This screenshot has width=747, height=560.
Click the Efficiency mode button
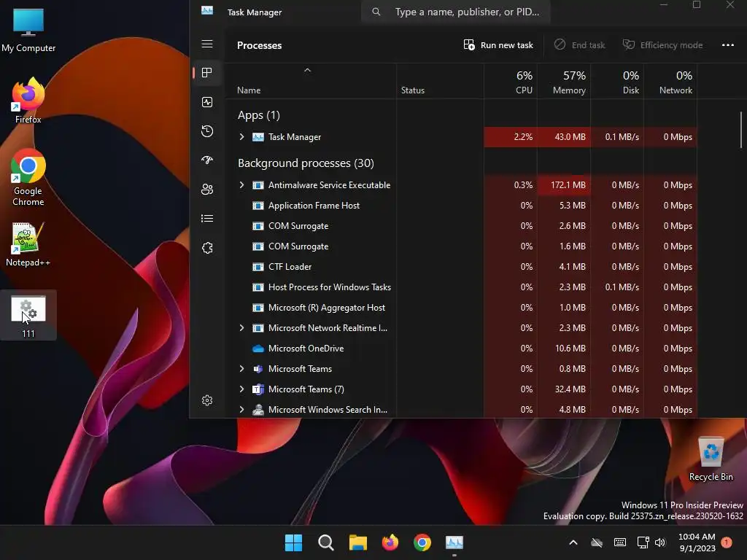click(662, 44)
